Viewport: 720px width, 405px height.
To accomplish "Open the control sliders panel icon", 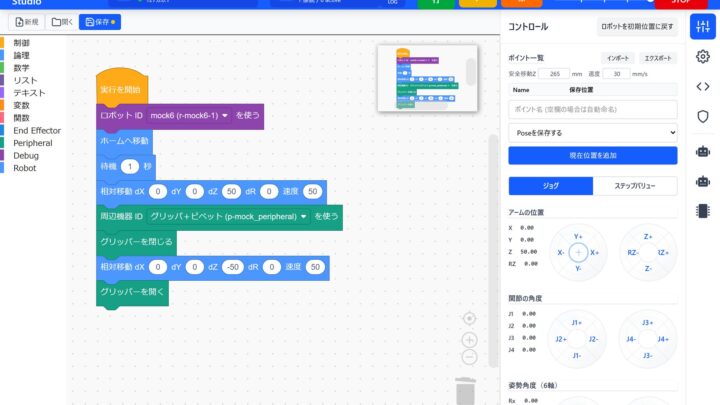I will (703, 27).
